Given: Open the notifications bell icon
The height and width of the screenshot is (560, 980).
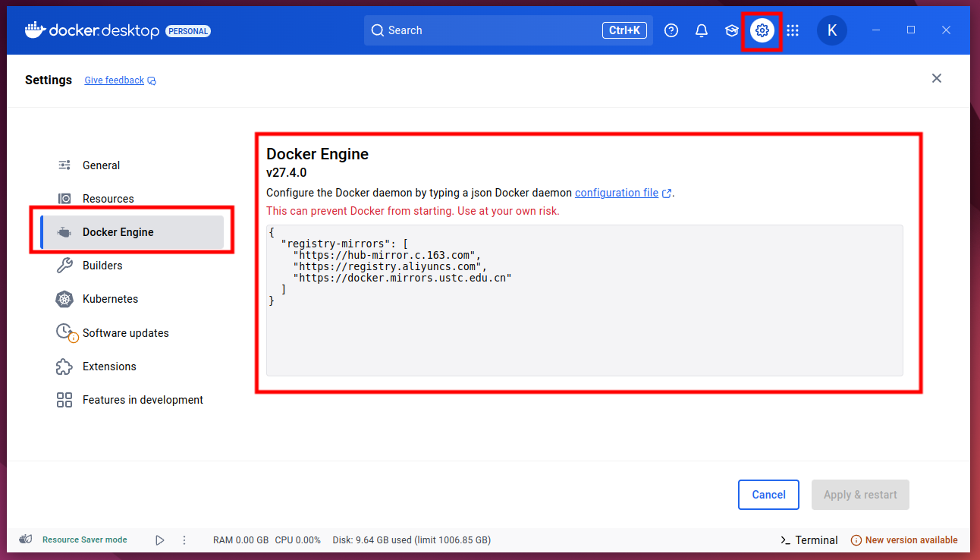Looking at the screenshot, I should pos(702,30).
